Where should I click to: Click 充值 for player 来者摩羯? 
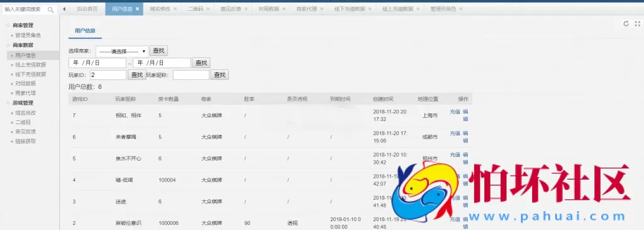click(455, 134)
